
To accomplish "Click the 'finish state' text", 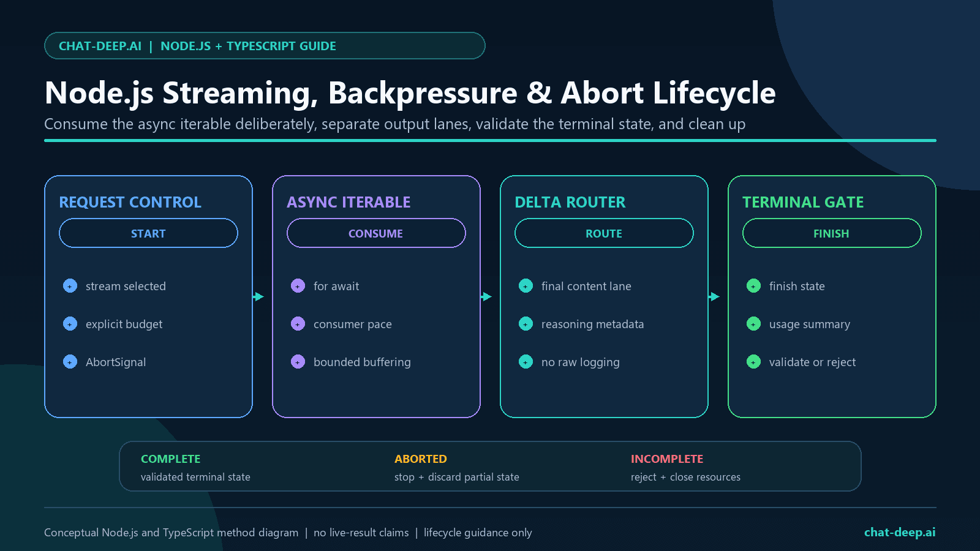I will point(797,286).
